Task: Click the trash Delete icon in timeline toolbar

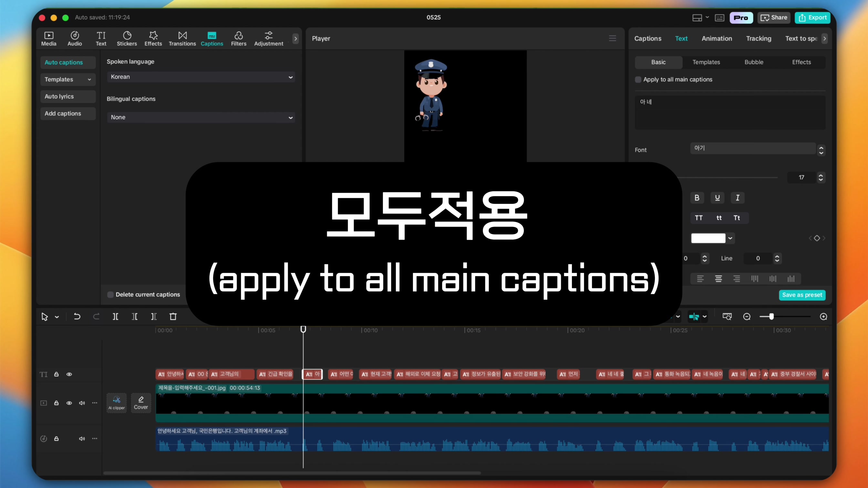Action: [173, 317]
